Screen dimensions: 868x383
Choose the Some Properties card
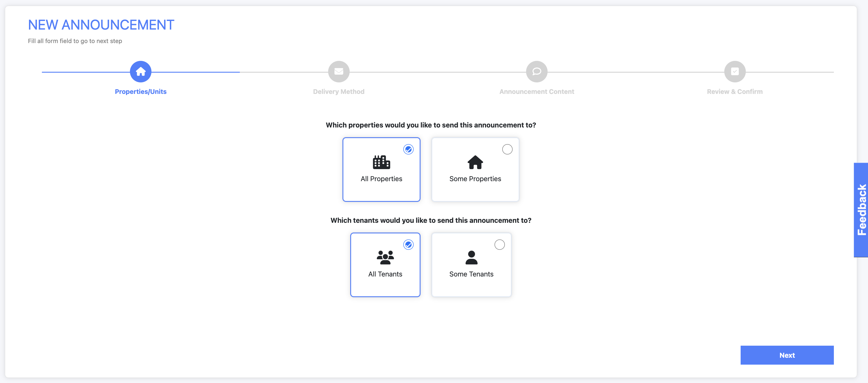point(475,170)
